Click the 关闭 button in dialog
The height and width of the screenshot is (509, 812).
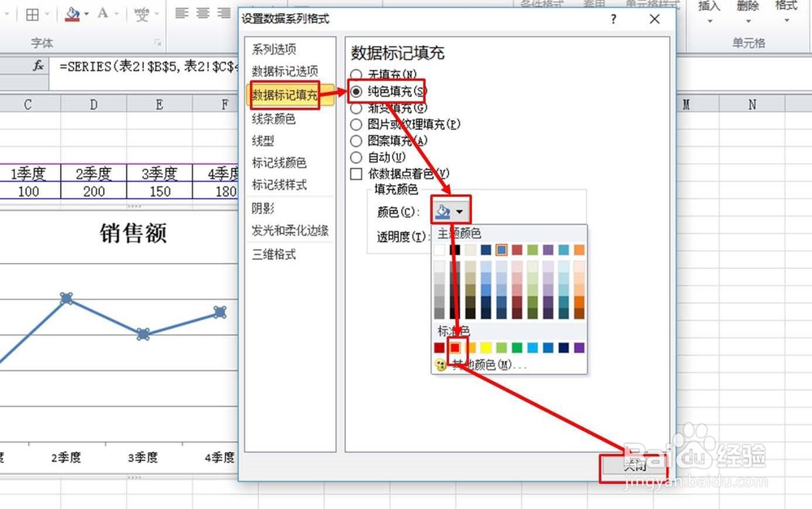(x=634, y=466)
